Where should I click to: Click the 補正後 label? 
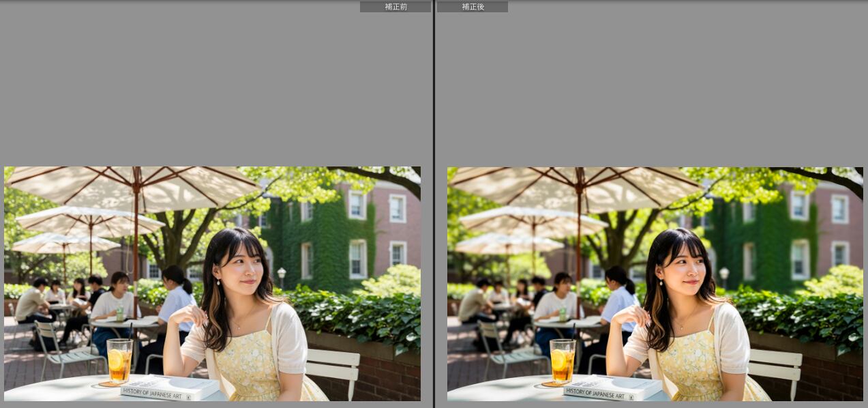click(x=473, y=7)
